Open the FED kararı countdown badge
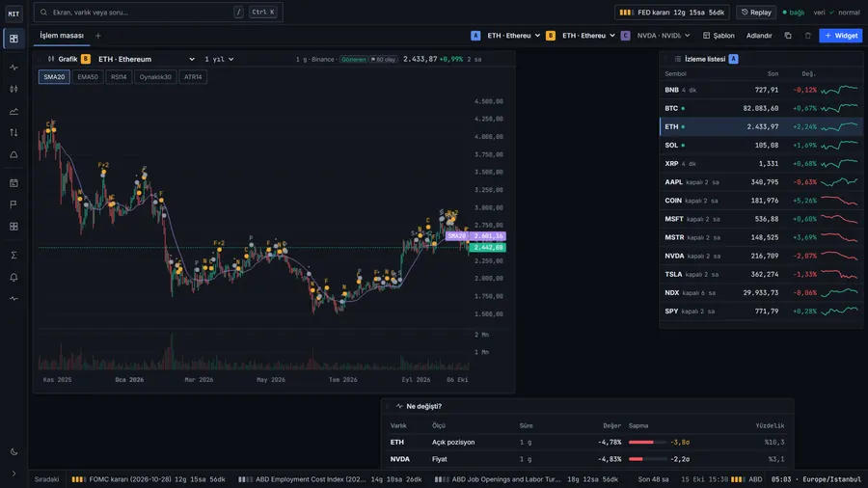868x488 pixels. click(x=671, y=13)
